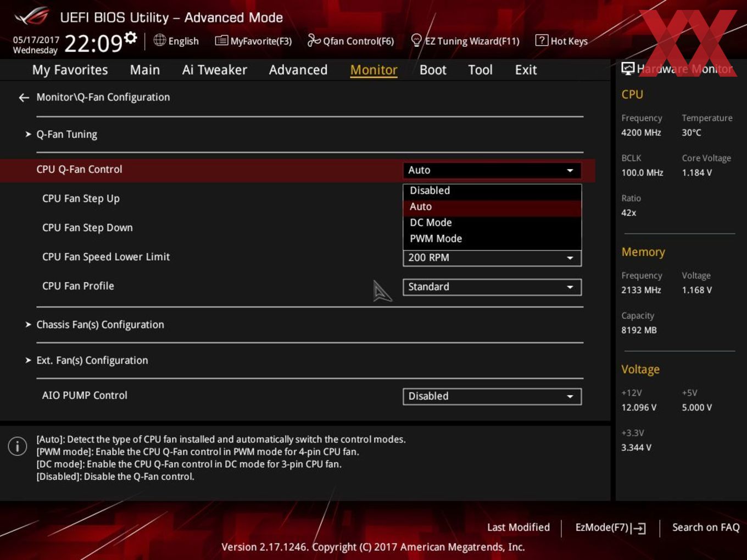The width and height of the screenshot is (747, 560).
Task: Select AIO PUMP Control label
Action: pyautogui.click(x=85, y=395)
